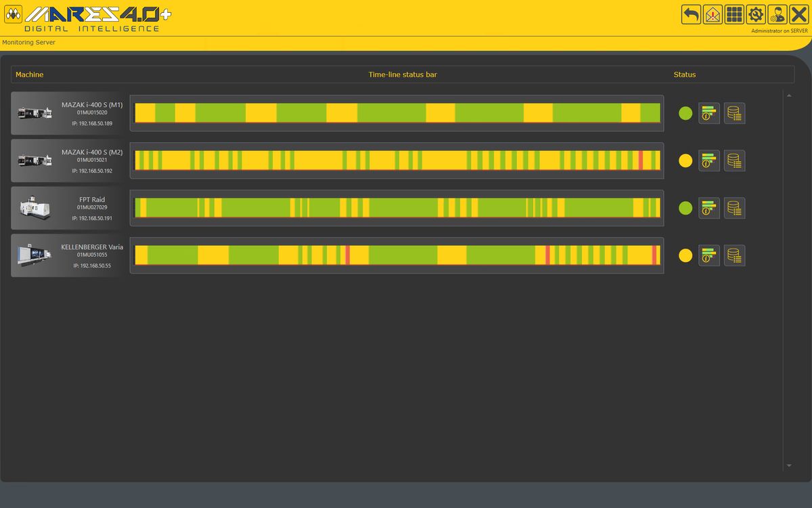The width and height of the screenshot is (812, 508).
Task: Click the KELLENBERGER Varia name label
Action: point(92,247)
